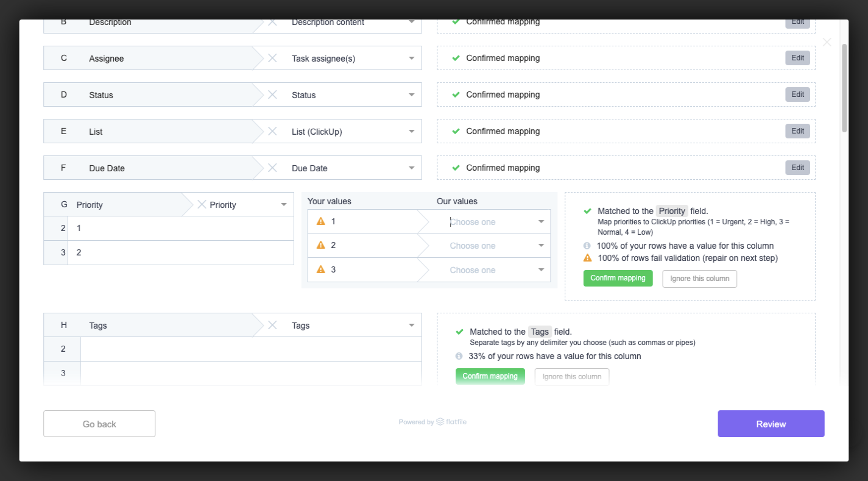Confirm mapping for the Priority column
This screenshot has height=481, width=868.
(x=618, y=278)
